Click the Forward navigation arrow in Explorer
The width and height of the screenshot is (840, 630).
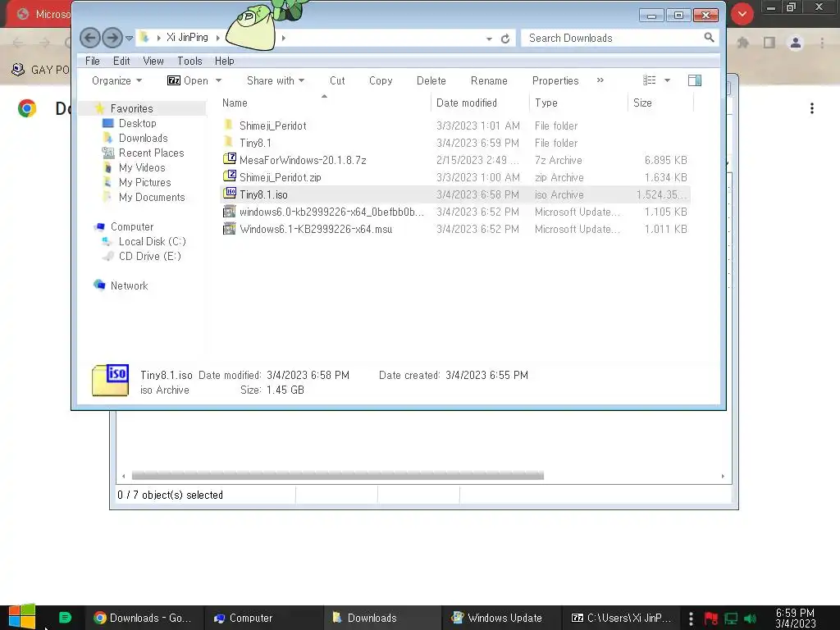point(112,38)
